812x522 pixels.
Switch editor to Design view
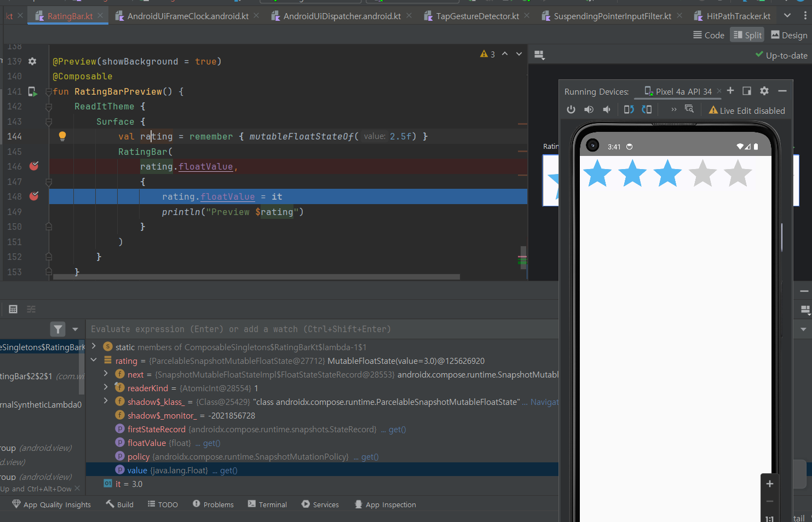[x=789, y=35]
